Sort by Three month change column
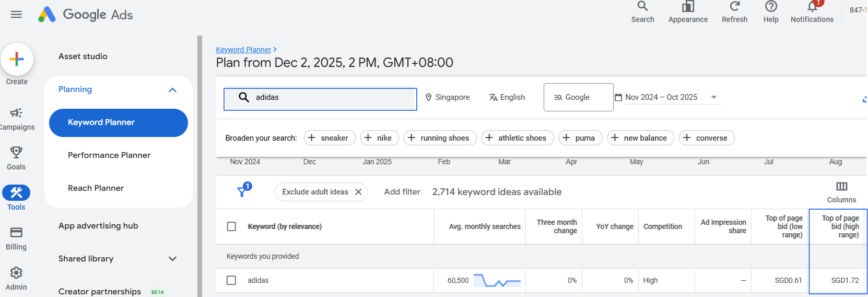868x297 pixels. tap(557, 226)
